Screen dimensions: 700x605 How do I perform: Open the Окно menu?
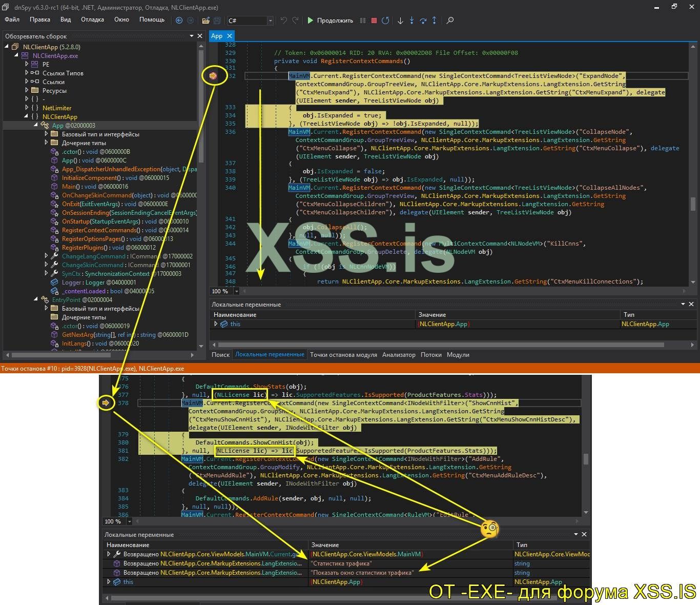(121, 19)
